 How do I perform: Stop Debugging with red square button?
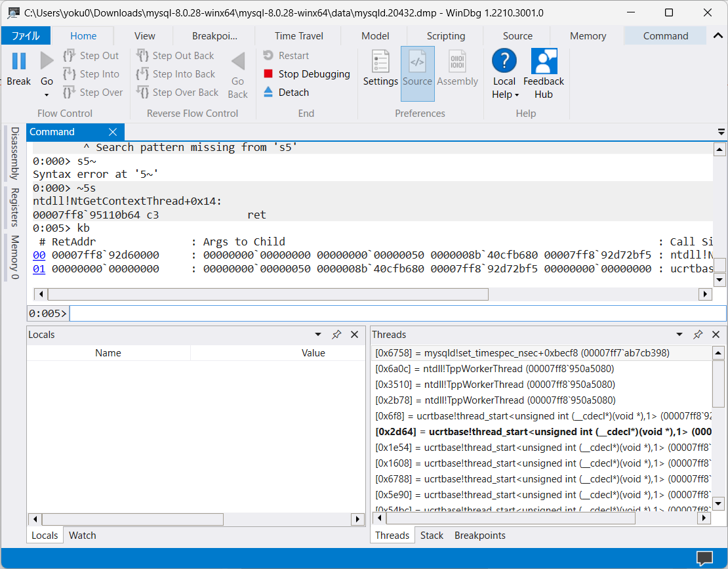point(306,74)
